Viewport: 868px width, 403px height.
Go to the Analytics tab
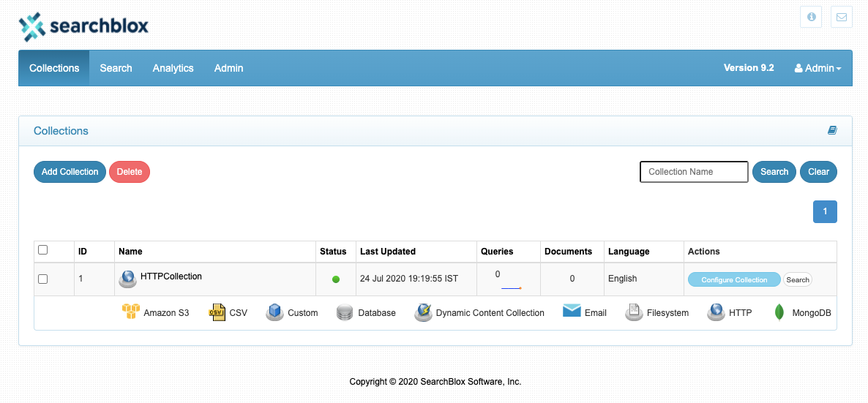(x=173, y=68)
